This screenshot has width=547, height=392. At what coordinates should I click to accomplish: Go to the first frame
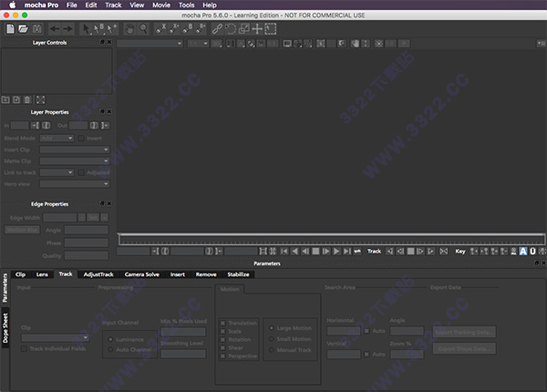(284, 251)
